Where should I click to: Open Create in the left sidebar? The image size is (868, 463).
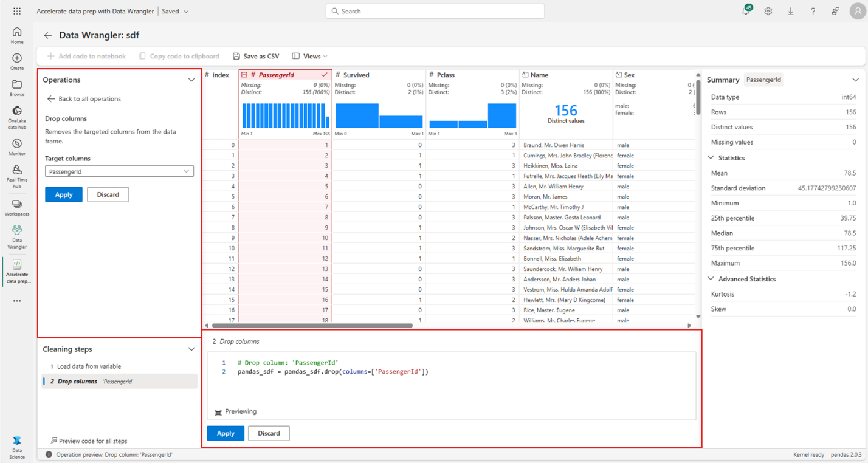[x=17, y=61]
